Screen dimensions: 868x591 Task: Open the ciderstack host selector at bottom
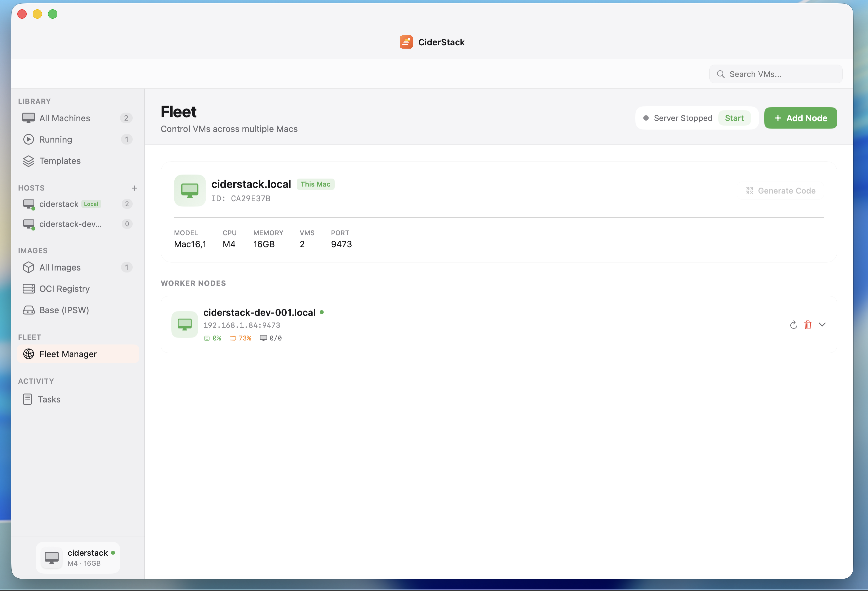pos(78,557)
